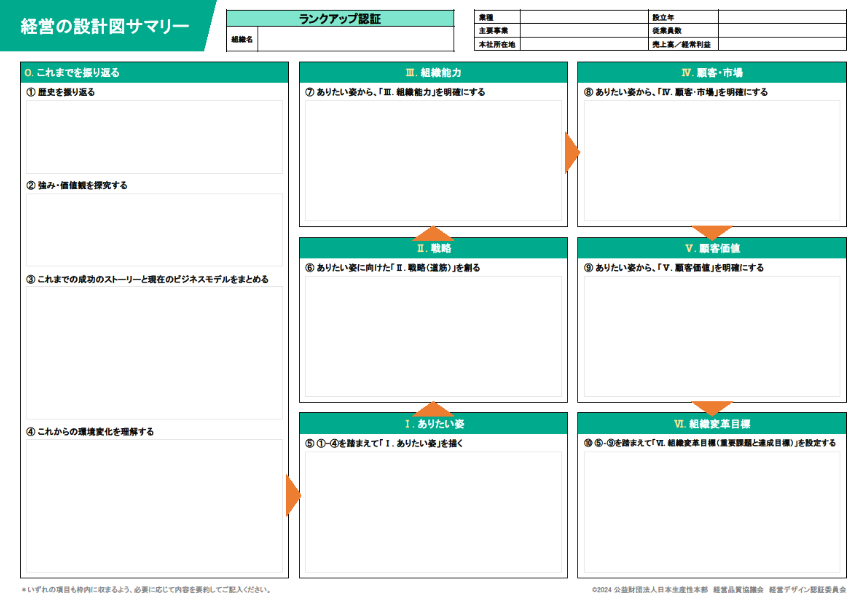Viewport: 868px width, 614px height.
Task: Click the ⑩ ⑤-⑨を踏まえて label
Action: (710, 443)
